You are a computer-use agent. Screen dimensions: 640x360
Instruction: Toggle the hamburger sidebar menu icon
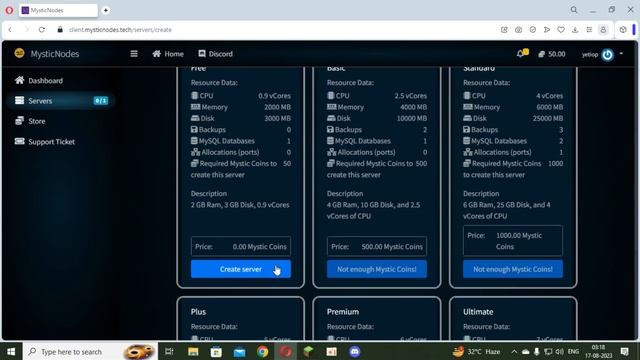pos(134,54)
